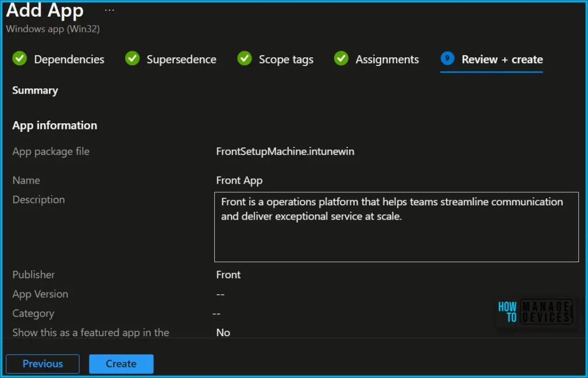Click the step 9 circle icon

click(447, 59)
